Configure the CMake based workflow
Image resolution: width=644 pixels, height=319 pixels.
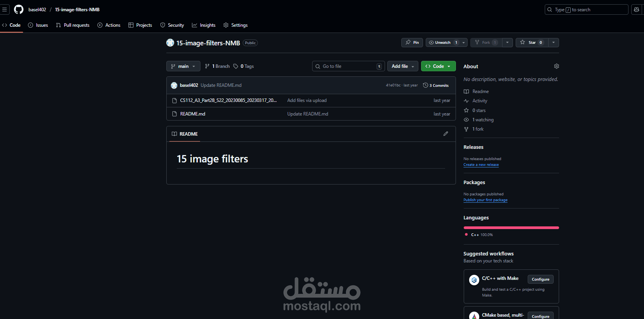[540, 316]
